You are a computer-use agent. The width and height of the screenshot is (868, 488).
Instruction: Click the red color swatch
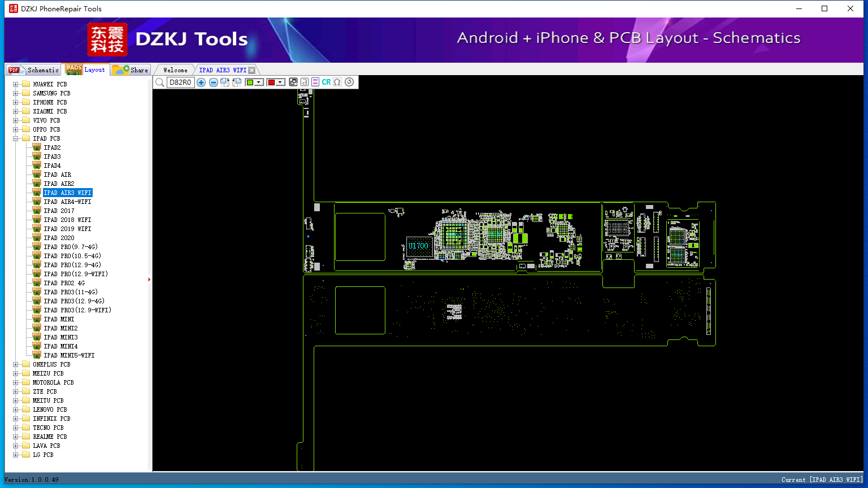point(271,82)
